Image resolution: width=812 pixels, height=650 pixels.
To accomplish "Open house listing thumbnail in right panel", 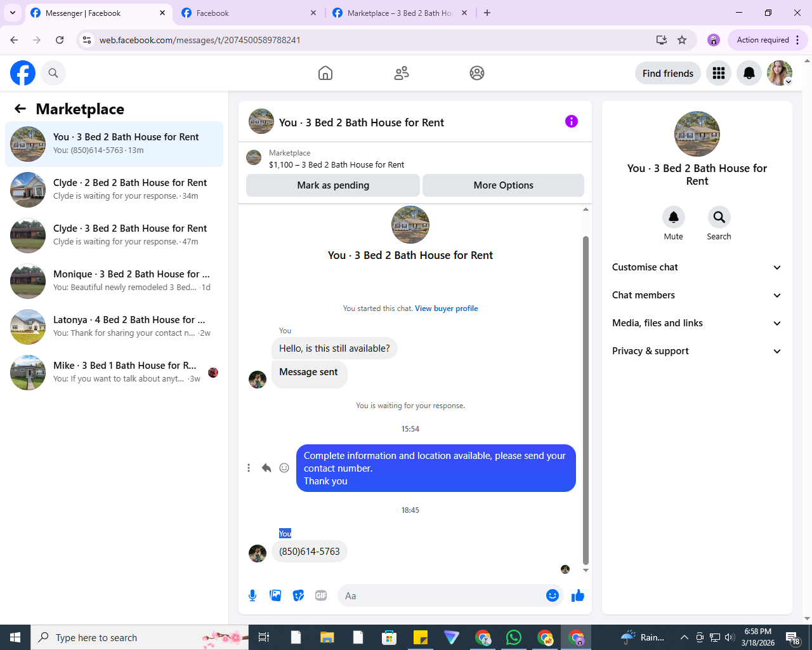I will point(697,134).
